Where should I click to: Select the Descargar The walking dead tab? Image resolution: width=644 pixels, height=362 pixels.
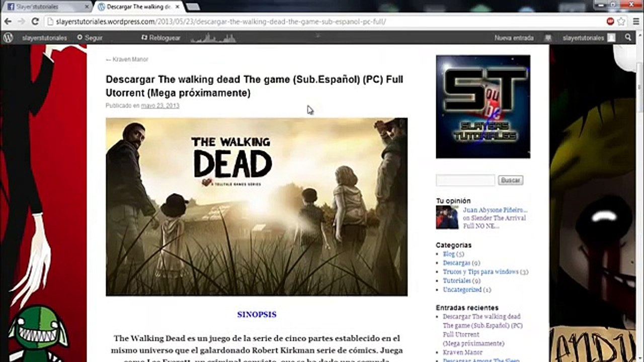[138, 7]
